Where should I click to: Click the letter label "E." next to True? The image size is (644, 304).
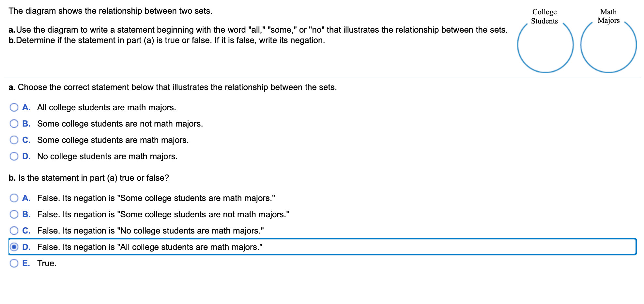point(26,263)
